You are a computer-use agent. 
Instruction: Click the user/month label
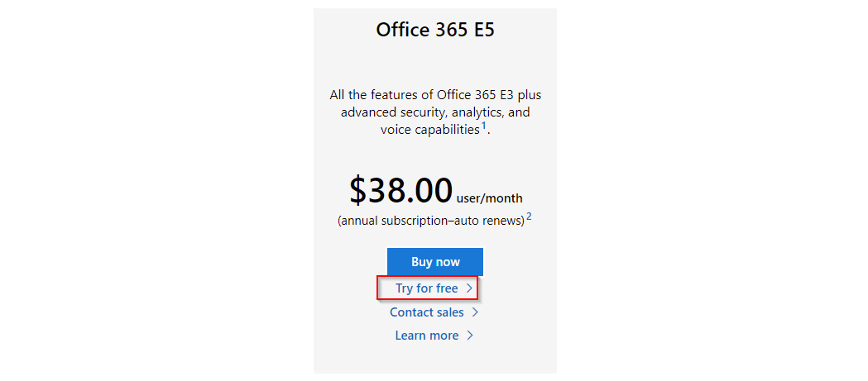click(x=489, y=198)
